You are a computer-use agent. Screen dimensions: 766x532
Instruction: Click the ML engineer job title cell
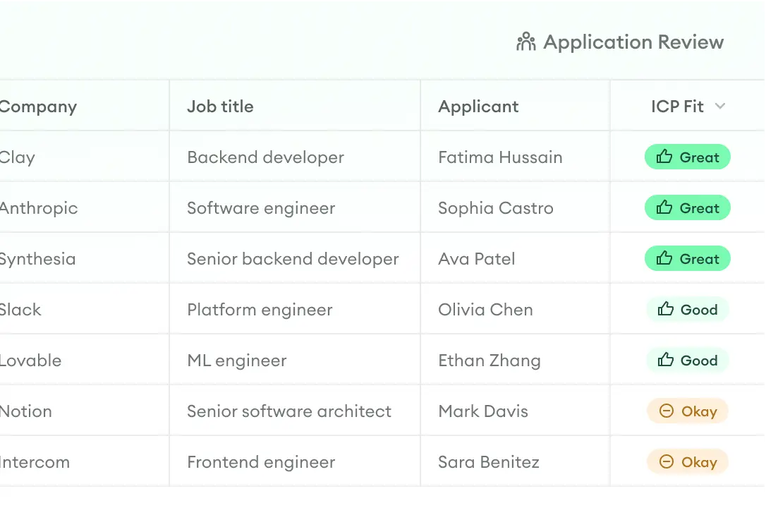236,361
